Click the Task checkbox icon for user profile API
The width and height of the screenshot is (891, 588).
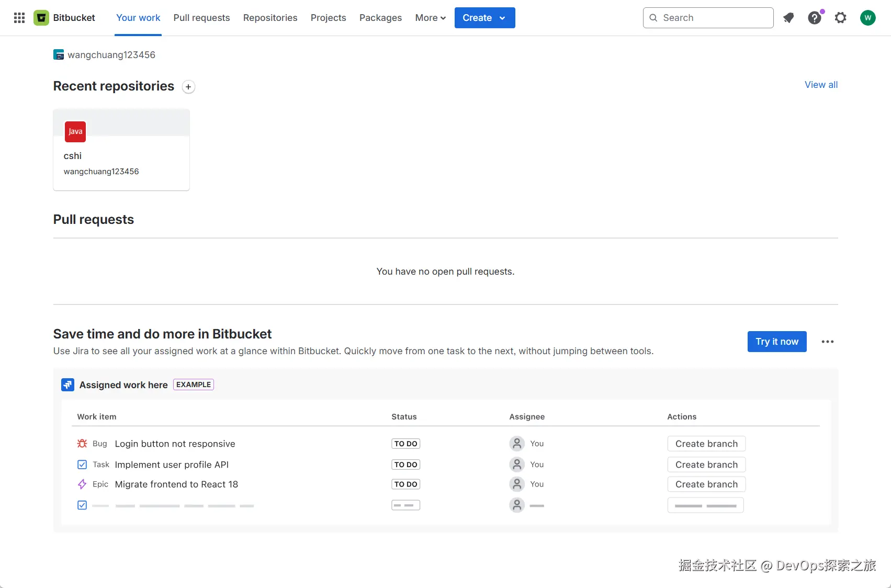[x=82, y=465]
